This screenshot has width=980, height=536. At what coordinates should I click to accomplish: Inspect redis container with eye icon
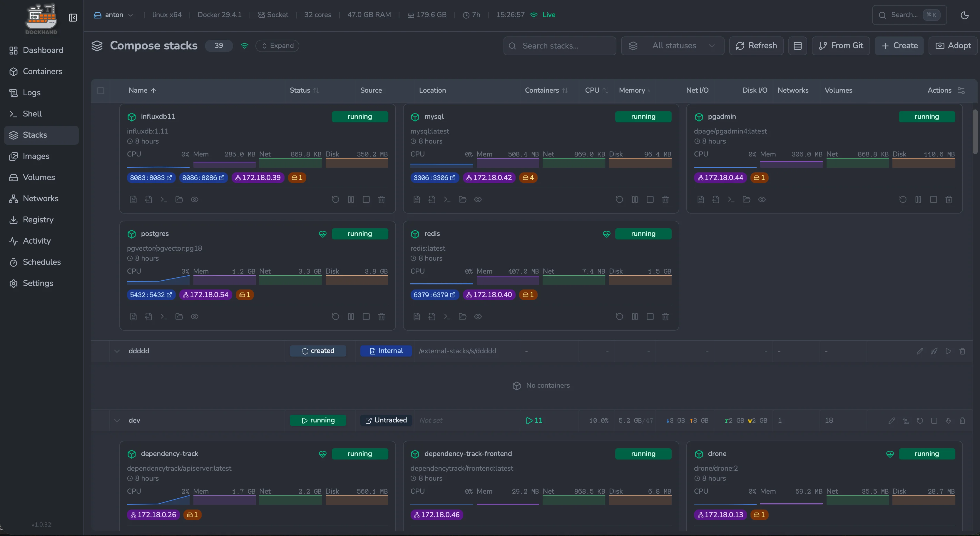[478, 317]
